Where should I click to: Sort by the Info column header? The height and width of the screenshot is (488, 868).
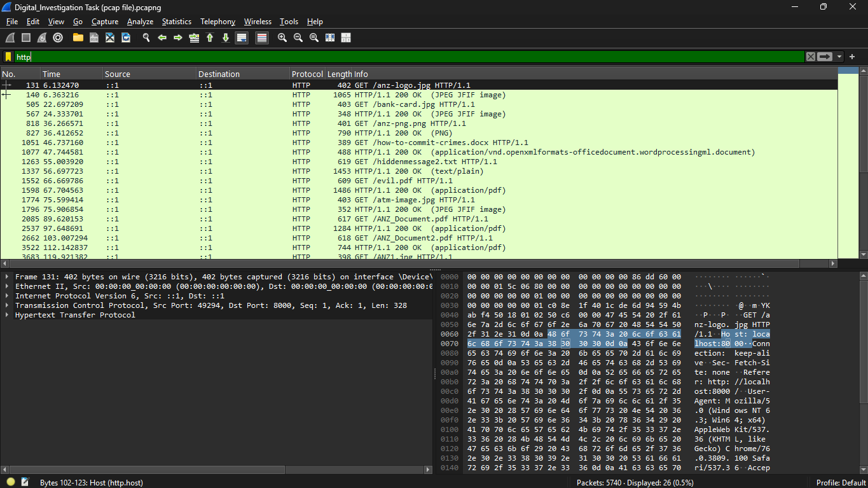pyautogui.click(x=595, y=74)
